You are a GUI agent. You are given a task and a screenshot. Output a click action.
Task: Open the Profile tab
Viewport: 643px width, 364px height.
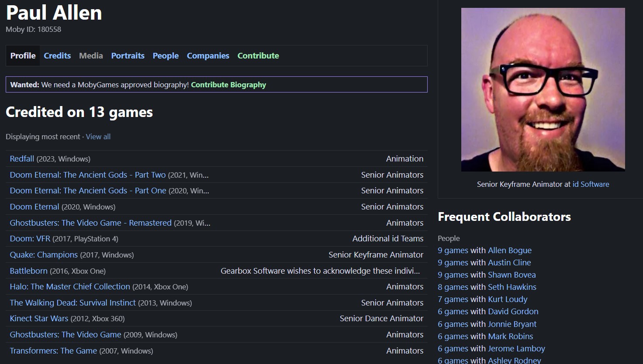[23, 55]
